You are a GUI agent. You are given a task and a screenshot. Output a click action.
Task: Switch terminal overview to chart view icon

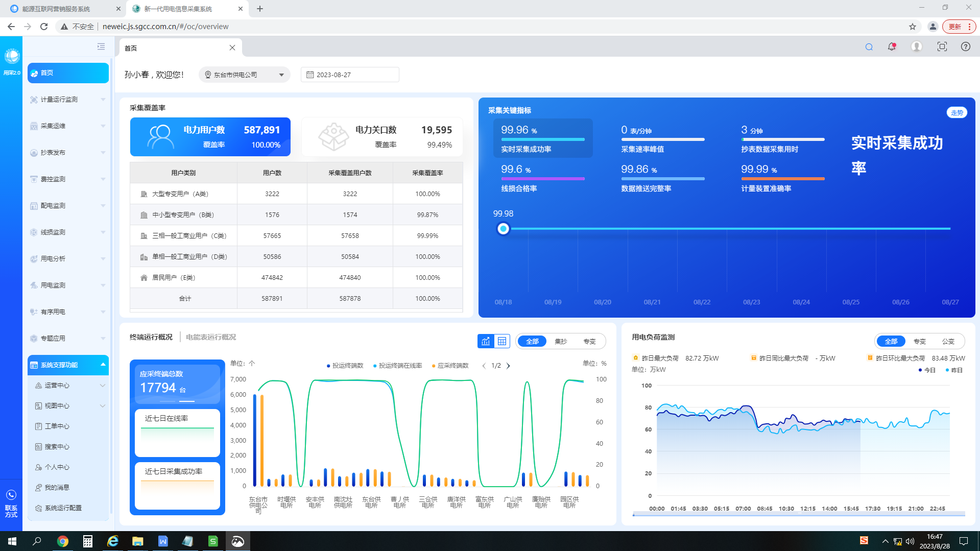(486, 341)
